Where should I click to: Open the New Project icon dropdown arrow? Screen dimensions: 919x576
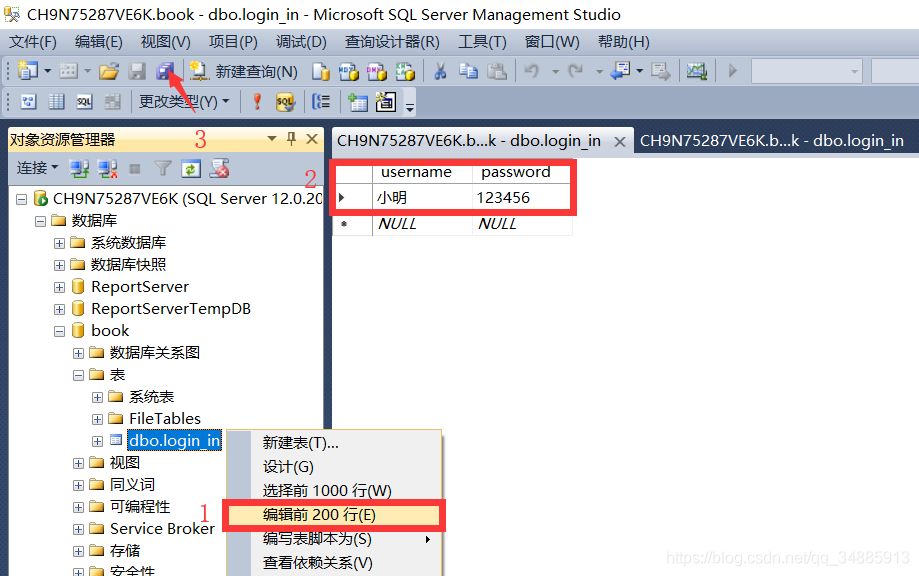(47, 71)
